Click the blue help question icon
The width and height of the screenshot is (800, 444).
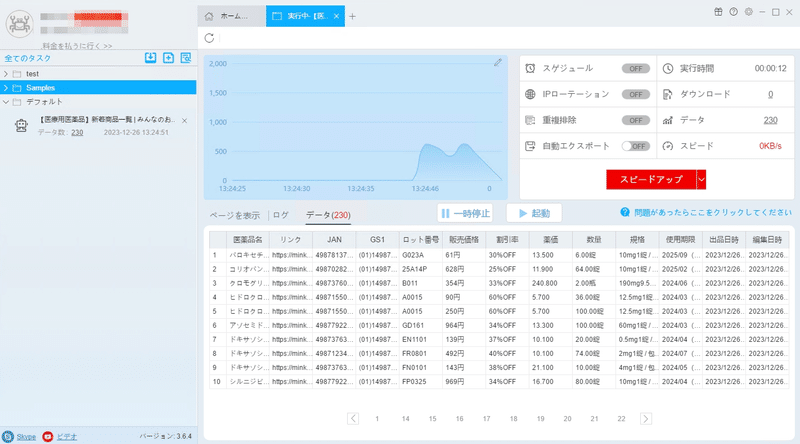(x=624, y=212)
